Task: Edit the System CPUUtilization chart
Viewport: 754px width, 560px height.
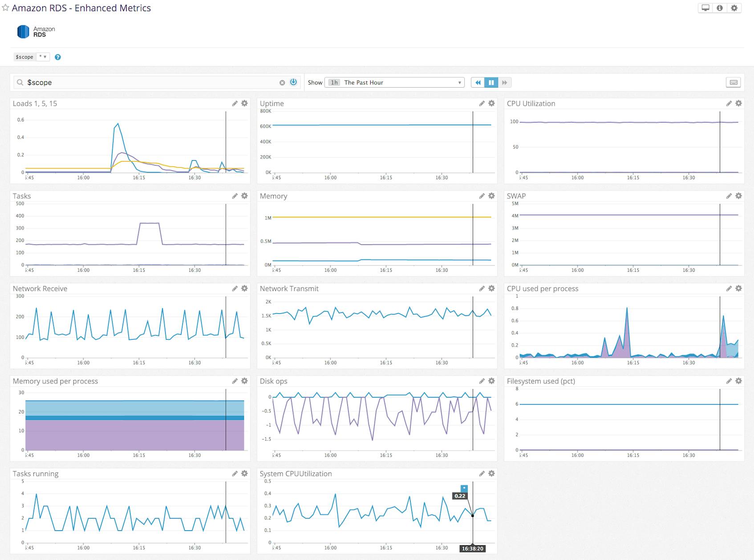Action: tap(482, 474)
